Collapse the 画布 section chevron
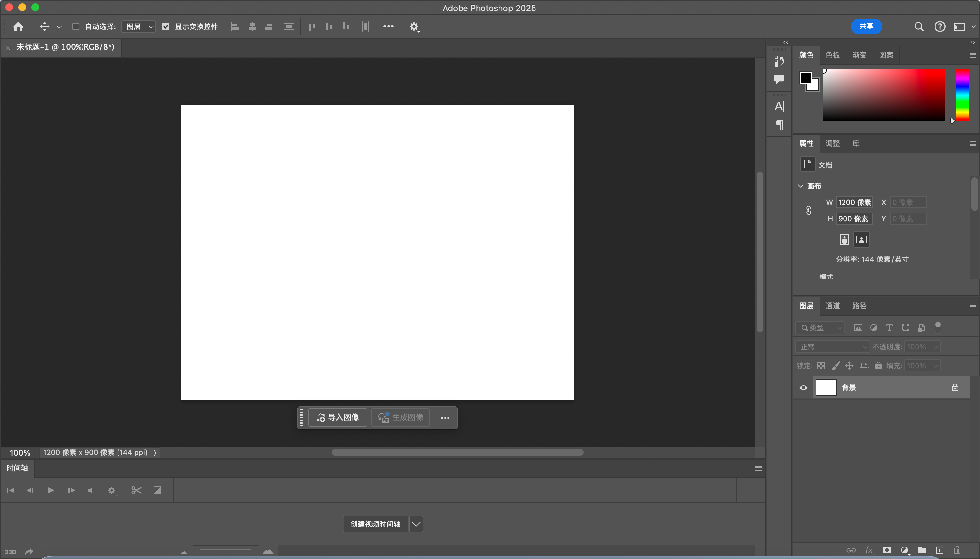Screen dimensions: 980x559 tap(800, 186)
